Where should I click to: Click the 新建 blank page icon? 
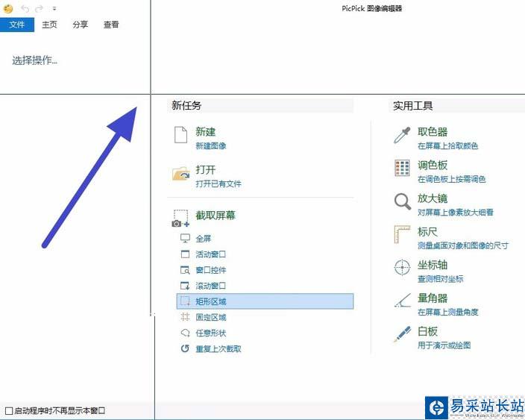click(180, 134)
